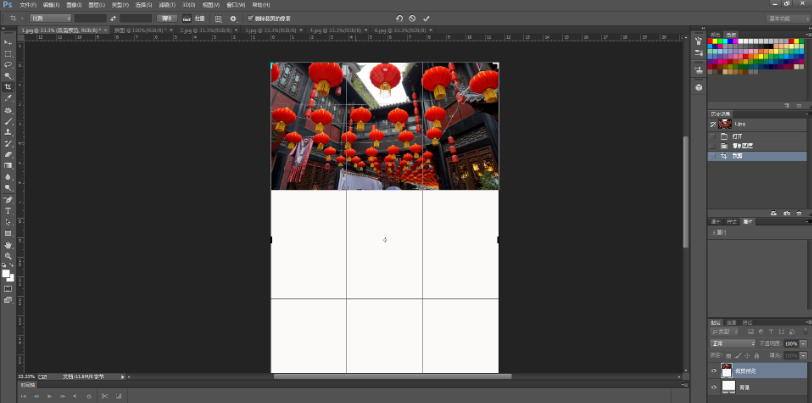Click the Straighten icon in options bar

(x=186, y=18)
